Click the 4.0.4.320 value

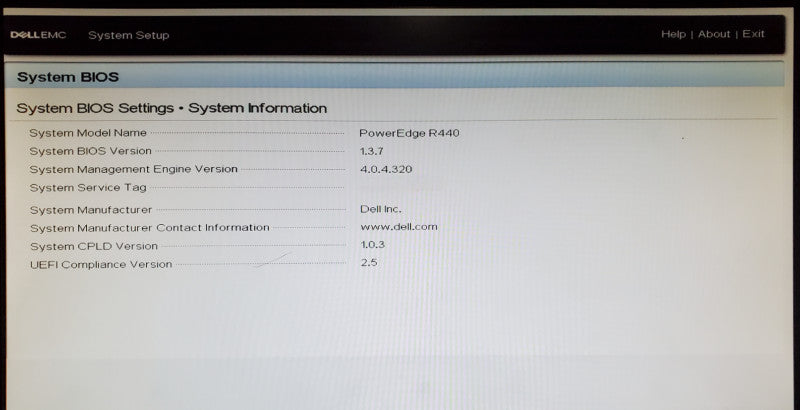click(386, 169)
